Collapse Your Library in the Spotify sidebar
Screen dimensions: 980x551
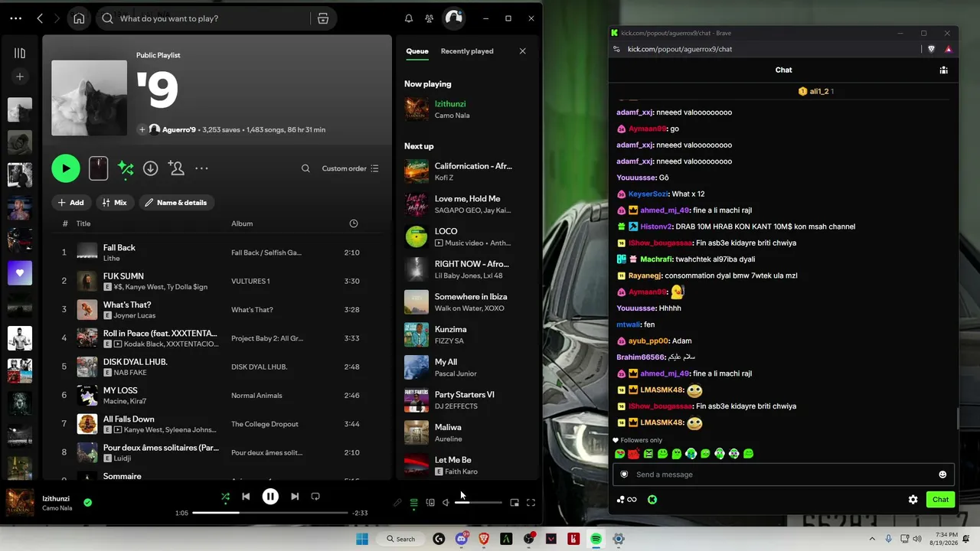[20, 53]
